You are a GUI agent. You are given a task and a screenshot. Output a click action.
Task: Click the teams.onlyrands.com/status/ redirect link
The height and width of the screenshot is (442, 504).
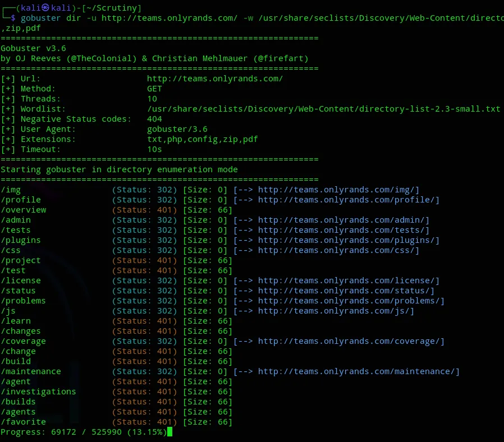(344, 291)
